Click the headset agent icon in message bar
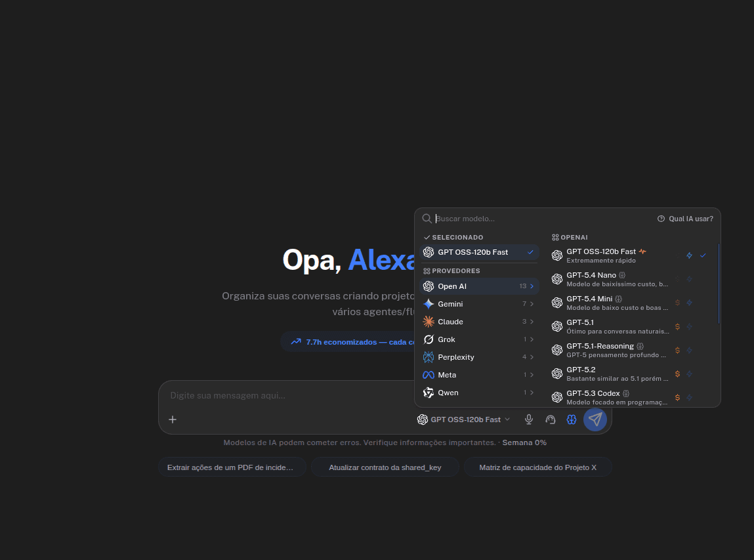Screen dimensions: 754x560 [550, 420]
